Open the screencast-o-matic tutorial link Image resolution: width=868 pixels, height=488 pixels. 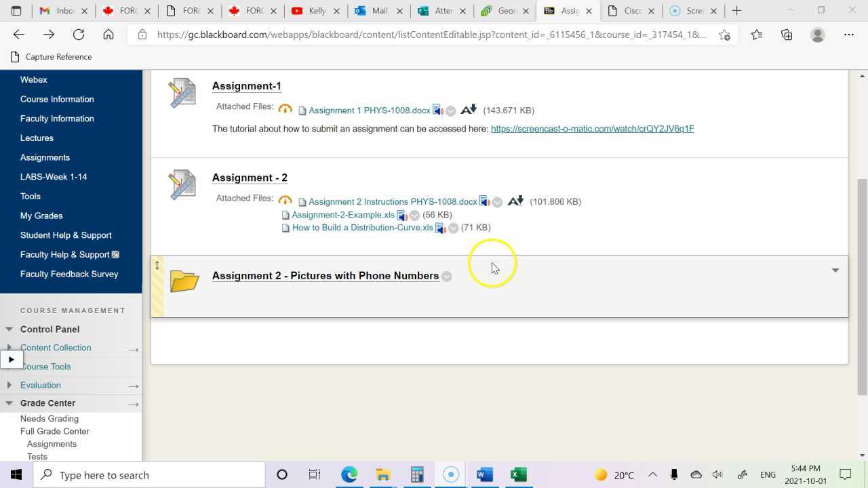tap(592, 129)
